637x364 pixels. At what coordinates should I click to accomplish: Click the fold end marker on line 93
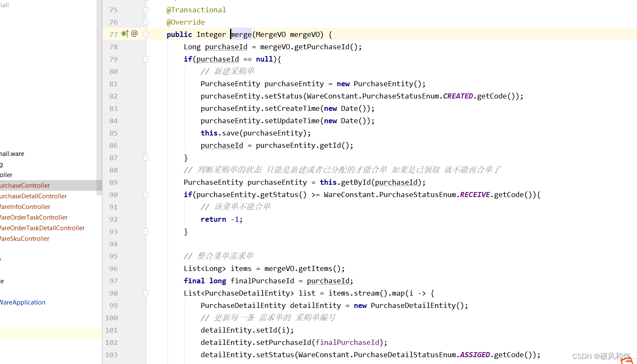click(x=146, y=231)
